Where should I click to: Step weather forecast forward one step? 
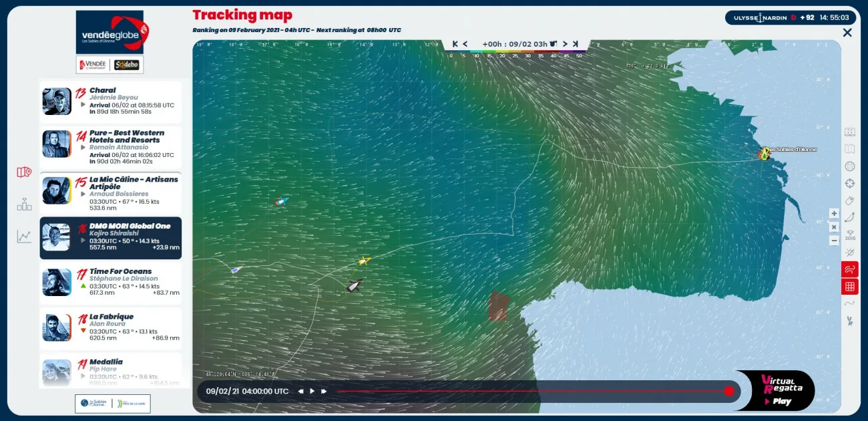coord(565,44)
